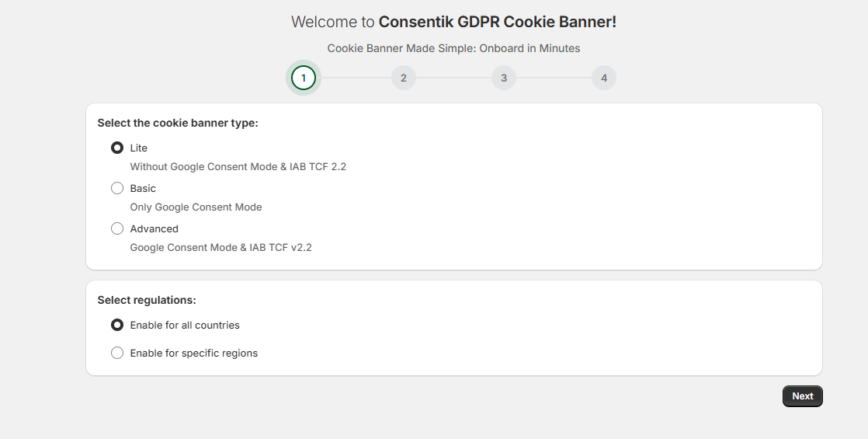The width and height of the screenshot is (868, 439).
Task: Click the Advanced label text
Action: [x=155, y=228]
